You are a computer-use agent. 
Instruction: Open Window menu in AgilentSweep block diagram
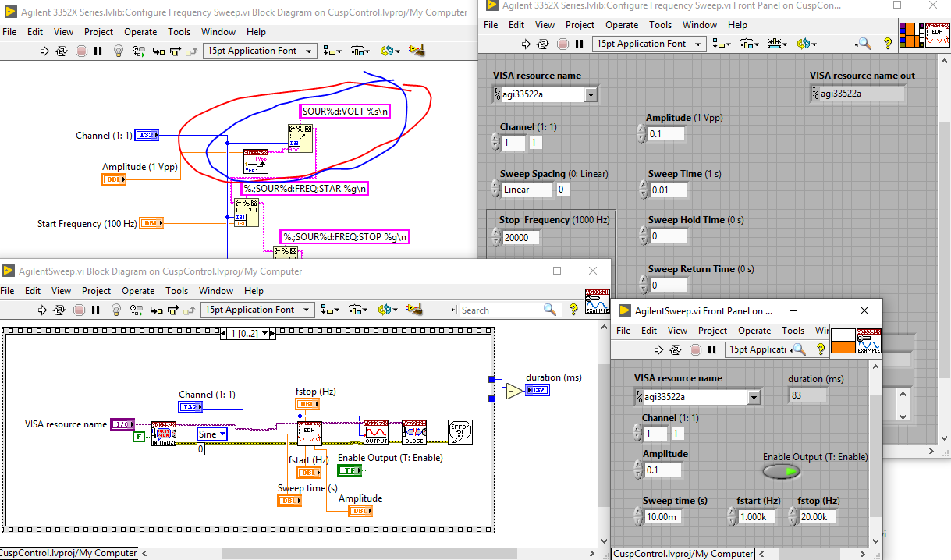tap(216, 291)
